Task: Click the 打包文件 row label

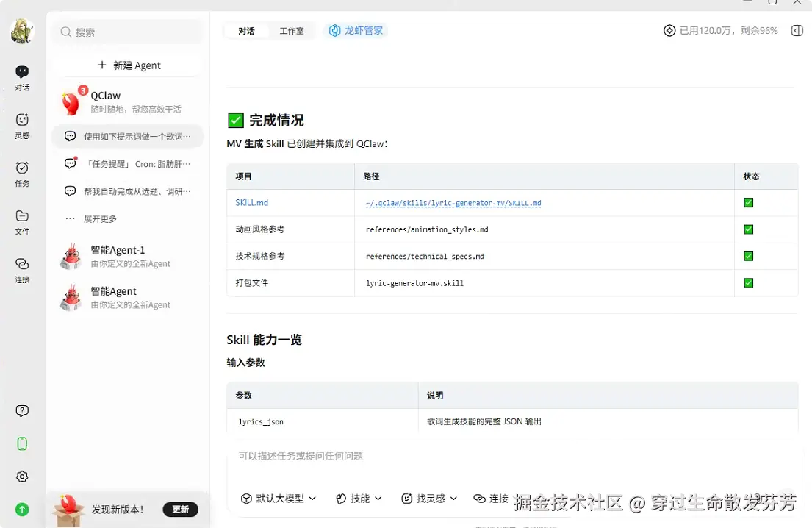Action: point(251,283)
